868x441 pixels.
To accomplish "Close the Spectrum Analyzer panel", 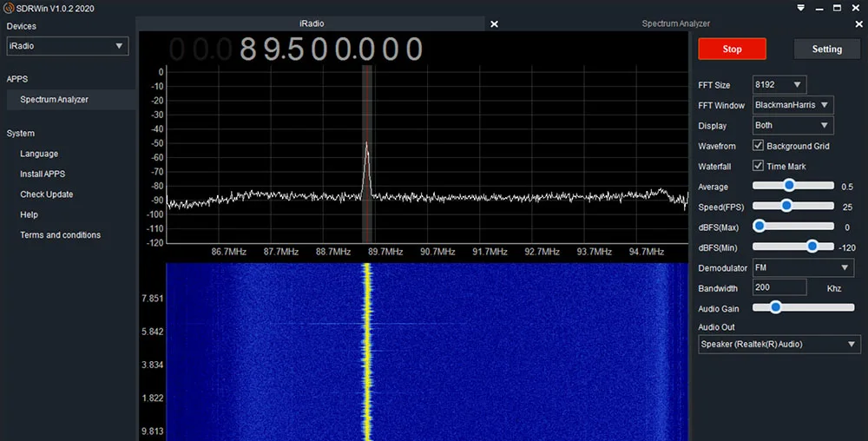I will tap(858, 23).
